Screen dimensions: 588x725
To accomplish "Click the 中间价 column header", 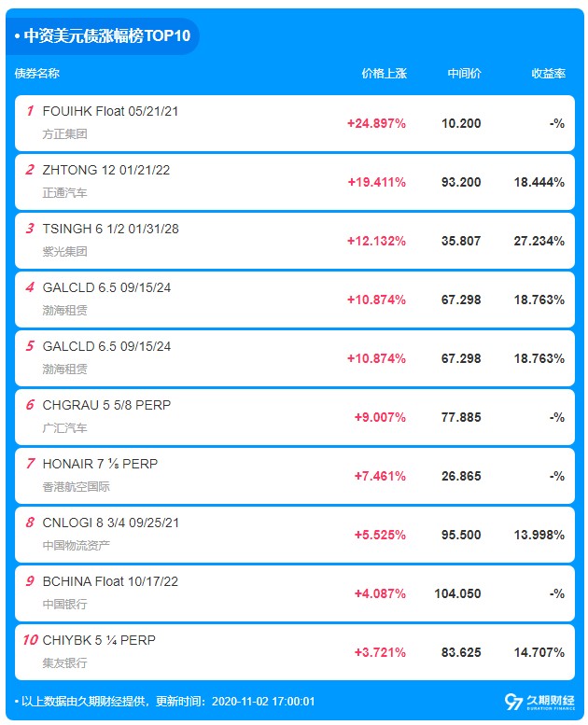I will pyautogui.click(x=464, y=73).
